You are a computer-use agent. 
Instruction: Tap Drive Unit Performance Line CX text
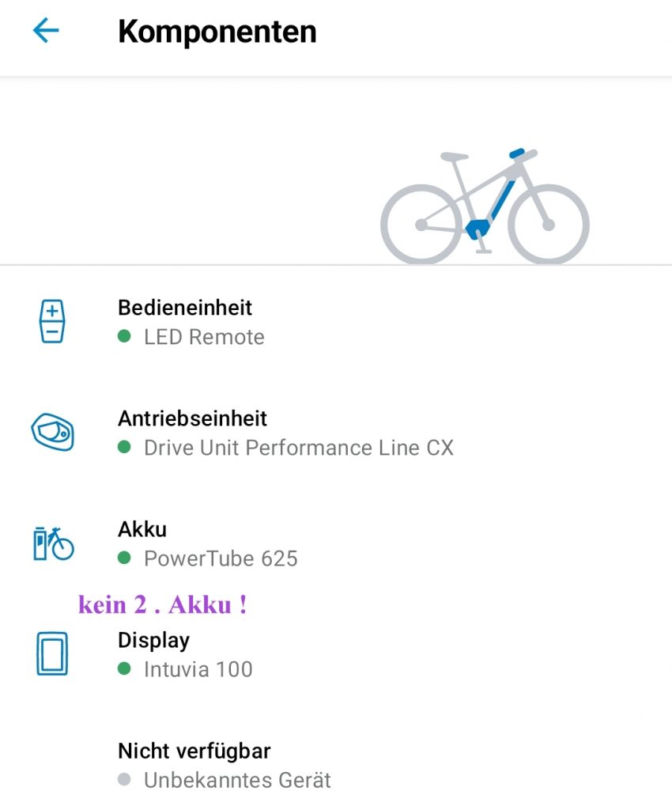click(x=299, y=448)
